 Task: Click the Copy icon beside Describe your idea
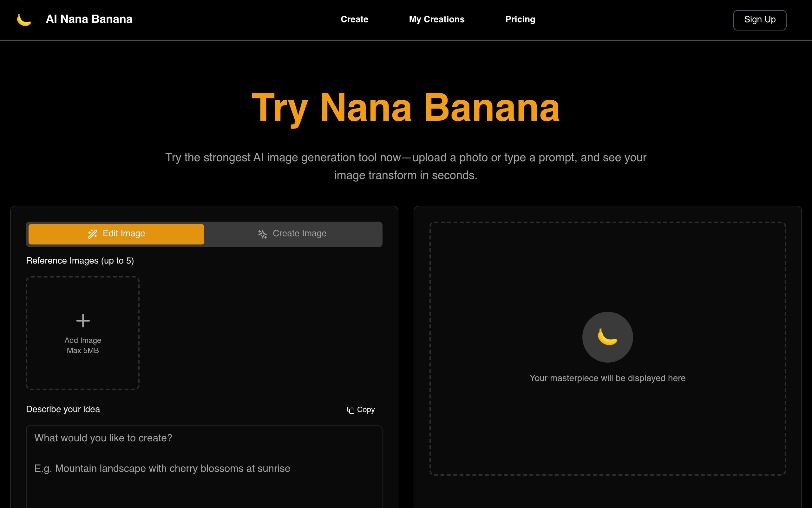click(x=350, y=410)
